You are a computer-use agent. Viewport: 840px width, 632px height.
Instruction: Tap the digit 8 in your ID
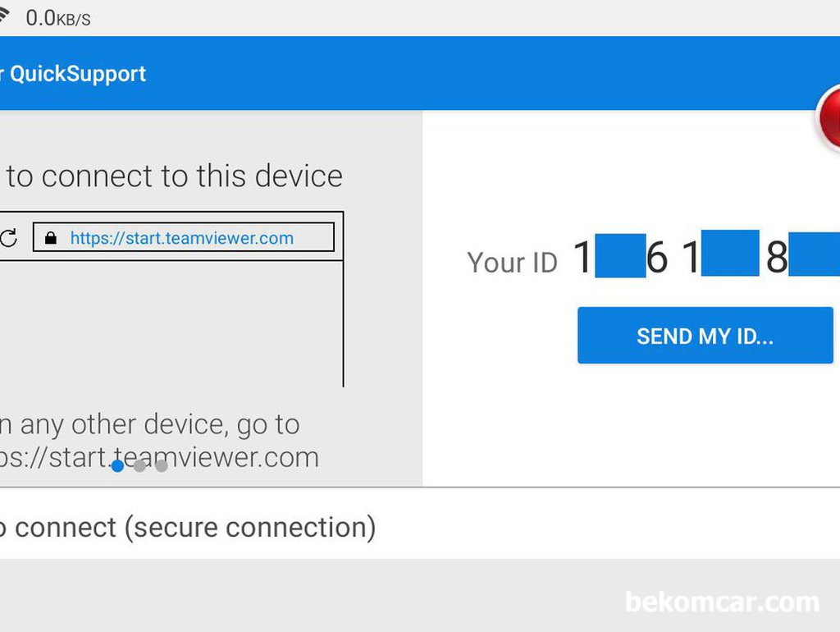(x=777, y=257)
